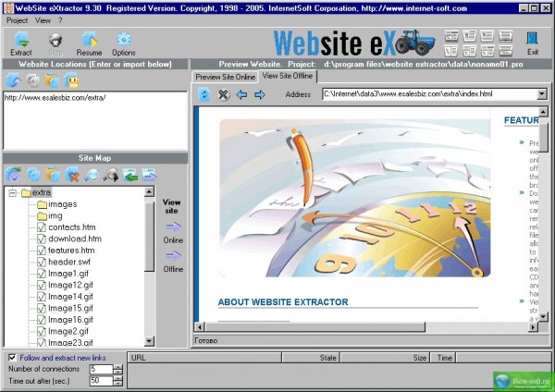Image resolution: width=555 pixels, height=392 pixels.
Task: Open the ? help menu
Action: (60, 20)
